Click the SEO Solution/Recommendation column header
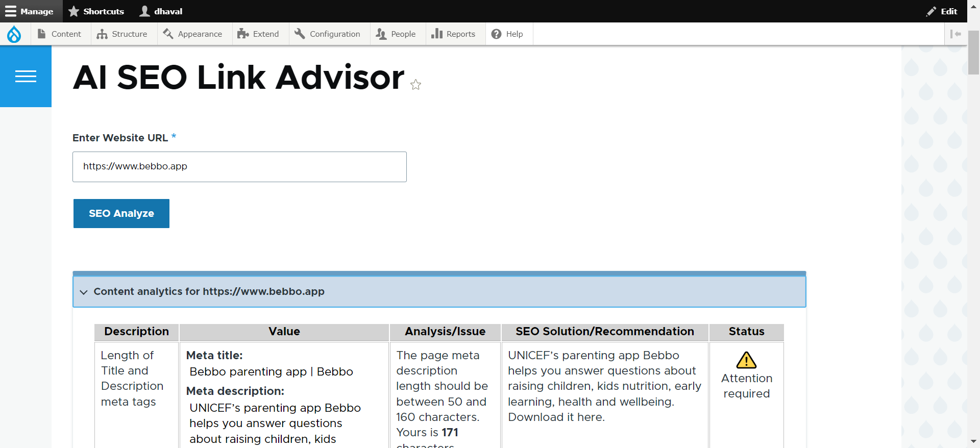980x448 pixels. click(605, 332)
